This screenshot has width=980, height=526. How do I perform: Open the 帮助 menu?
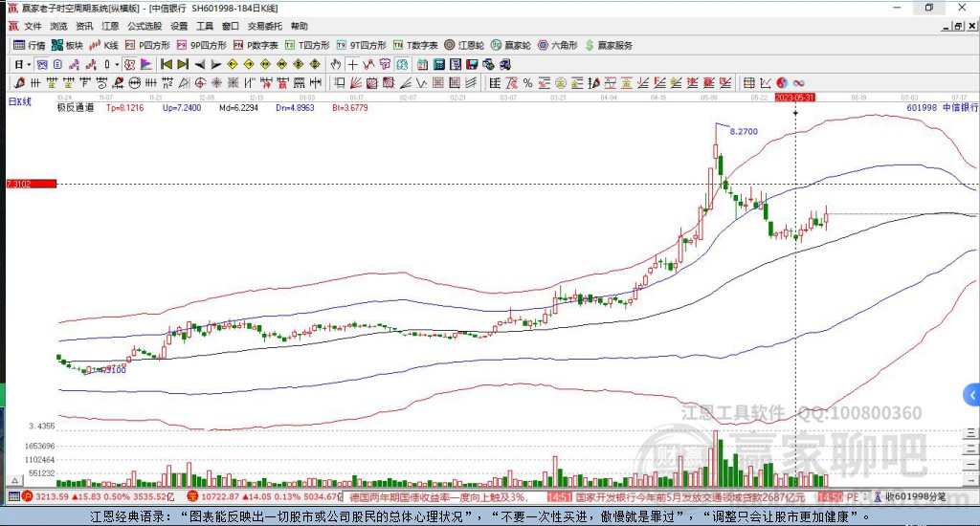pos(300,26)
